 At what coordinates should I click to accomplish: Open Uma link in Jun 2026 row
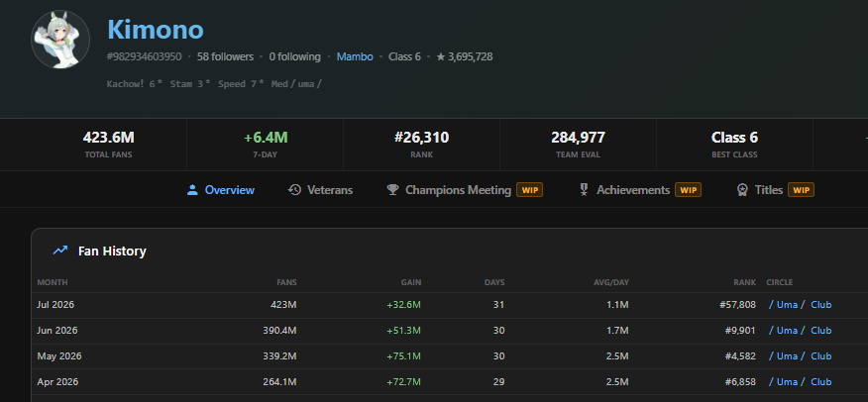click(x=786, y=331)
